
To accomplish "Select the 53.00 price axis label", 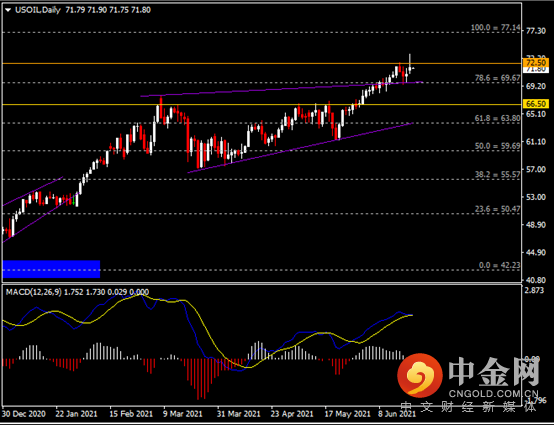I will click(x=536, y=197).
